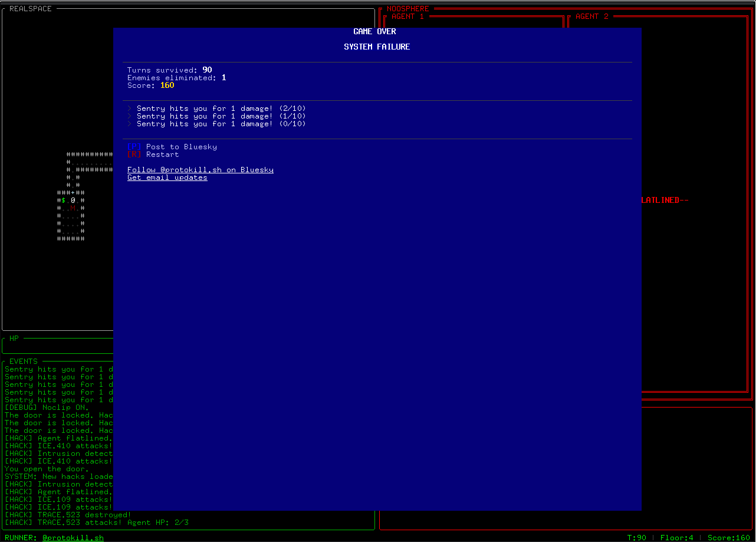Click the NOOSPHERE panel title
Viewport: 756px width, 542px height.
[408, 9]
